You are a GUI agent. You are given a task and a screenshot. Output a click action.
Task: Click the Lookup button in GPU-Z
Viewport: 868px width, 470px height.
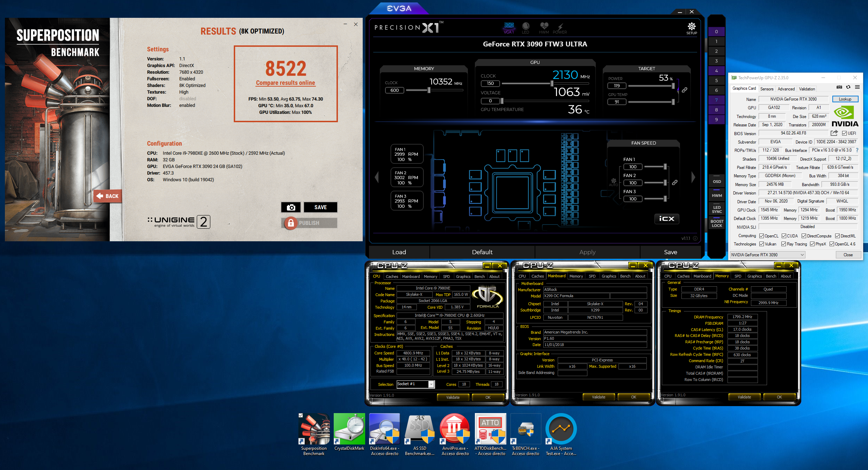(845, 99)
